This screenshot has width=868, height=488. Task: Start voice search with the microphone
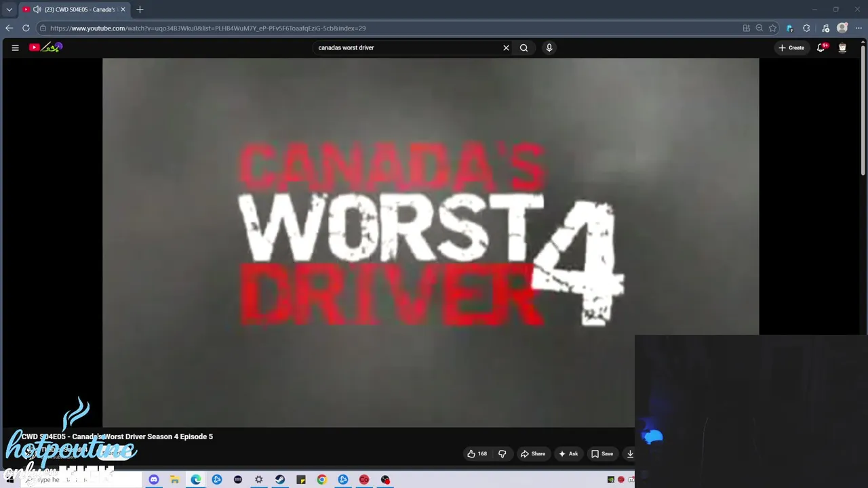point(549,47)
